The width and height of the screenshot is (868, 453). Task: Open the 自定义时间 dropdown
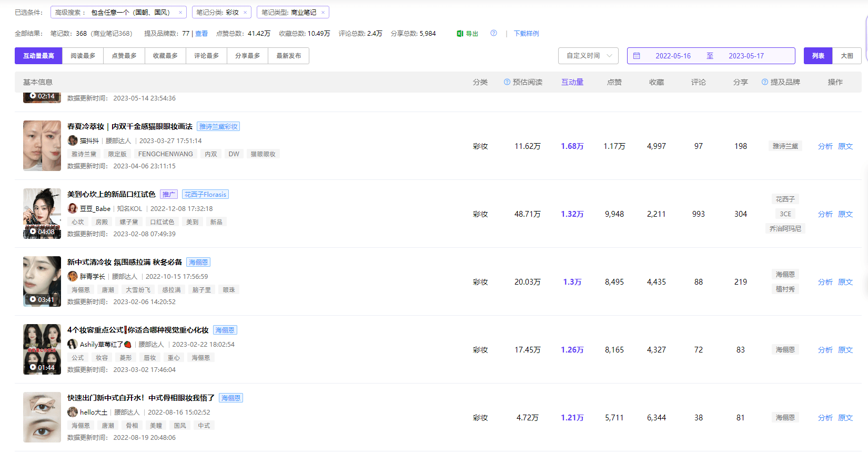[589, 56]
